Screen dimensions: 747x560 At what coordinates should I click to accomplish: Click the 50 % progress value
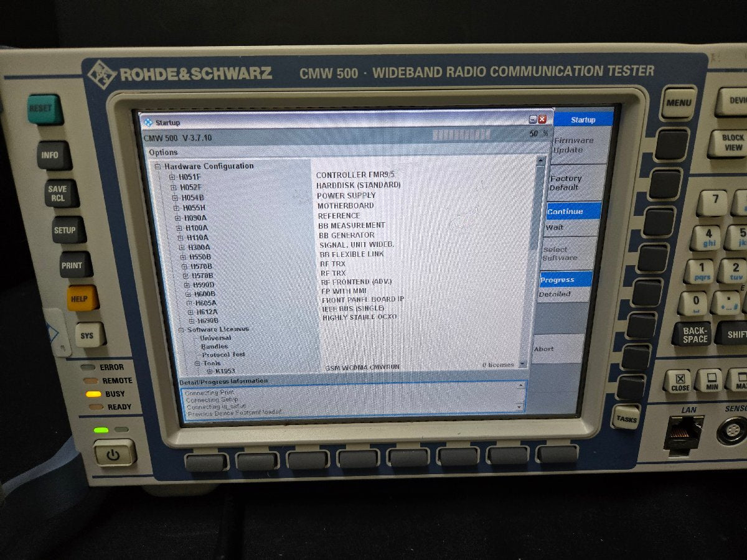click(x=538, y=134)
